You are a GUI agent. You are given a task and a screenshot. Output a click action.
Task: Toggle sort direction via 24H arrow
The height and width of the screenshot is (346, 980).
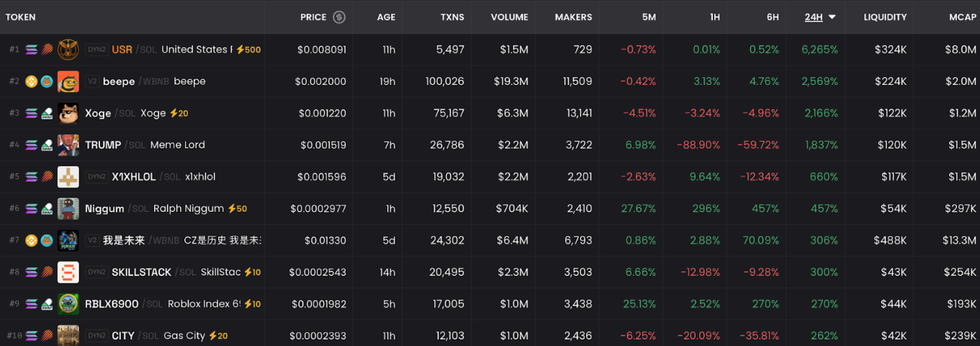pos(832,17)
